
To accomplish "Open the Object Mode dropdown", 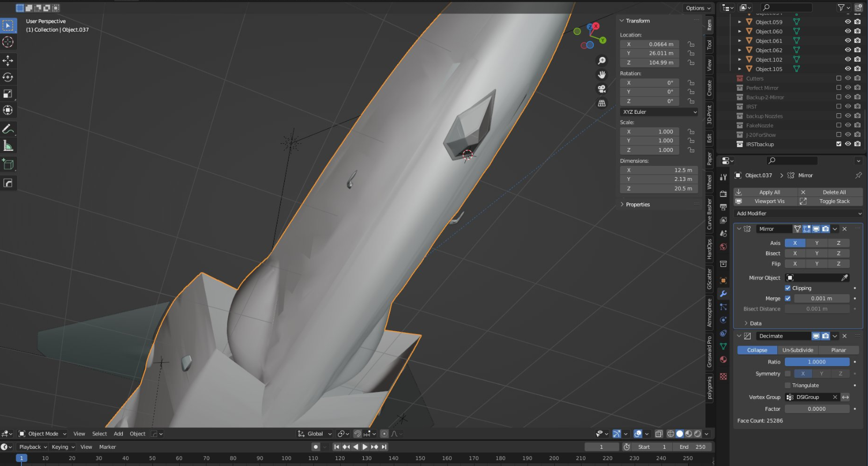I will [42, 434].
